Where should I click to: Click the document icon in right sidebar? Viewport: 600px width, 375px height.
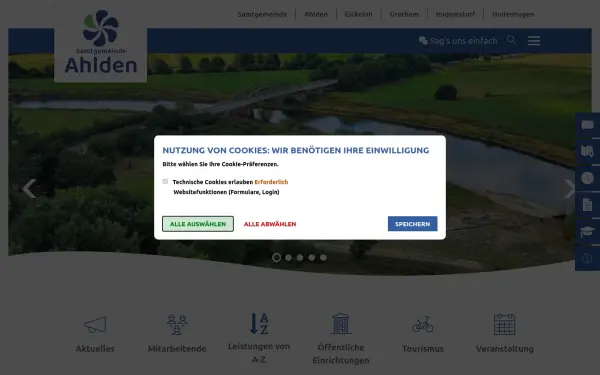587,205
